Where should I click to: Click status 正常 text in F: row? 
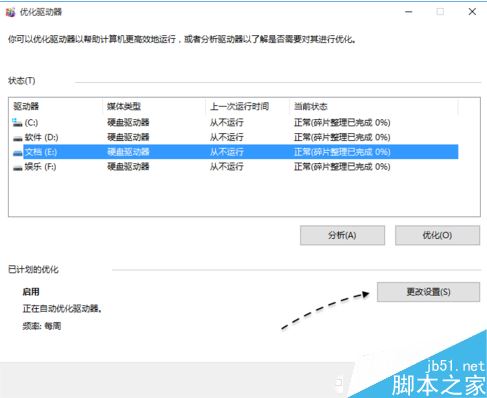342,167
